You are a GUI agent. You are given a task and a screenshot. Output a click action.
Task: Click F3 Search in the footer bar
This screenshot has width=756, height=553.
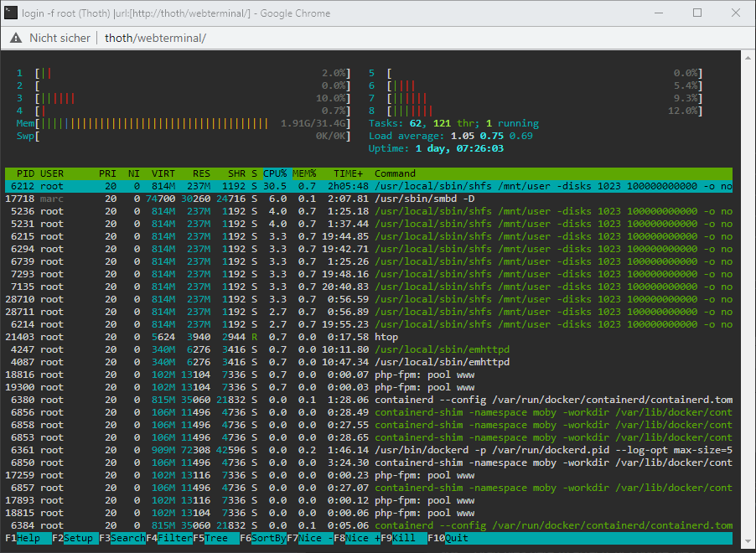[122, 538]
